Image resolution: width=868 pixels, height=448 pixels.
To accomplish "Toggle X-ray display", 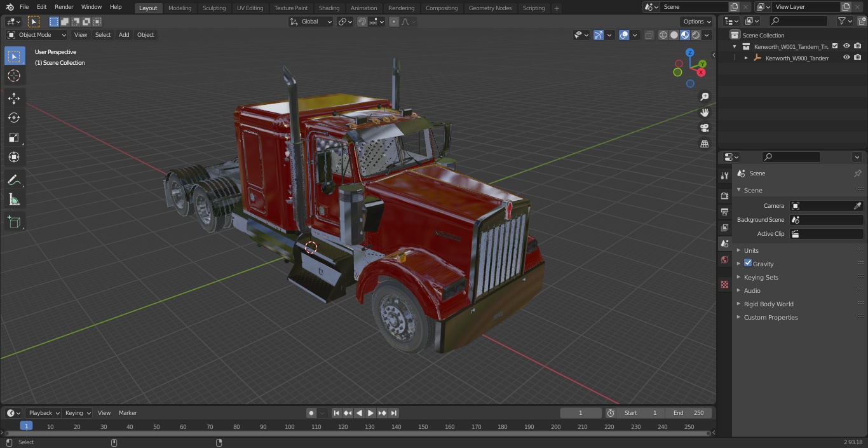I will tap(649, 35).
